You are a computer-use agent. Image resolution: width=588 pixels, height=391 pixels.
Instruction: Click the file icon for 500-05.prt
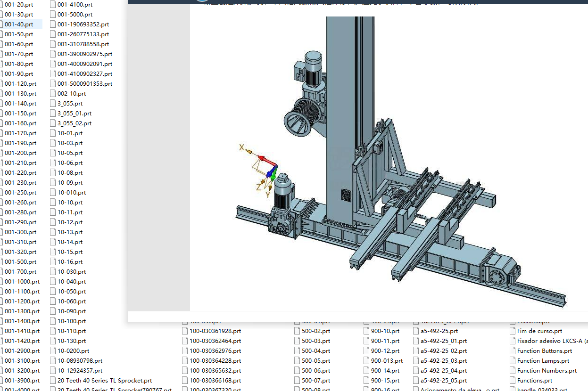tap(297, 360)
